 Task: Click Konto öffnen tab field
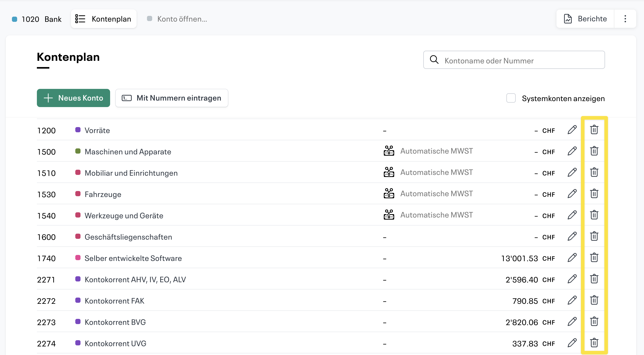point(182,19)
